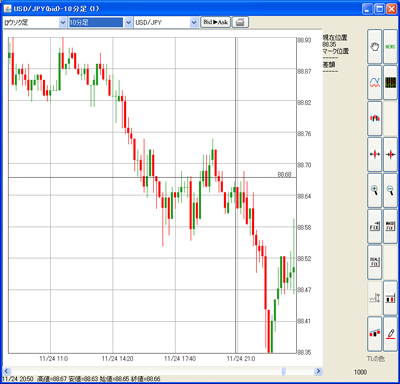Click the マーク位置 label in side panel
This screenshot has width=400, height=384.
coord(336,51)
